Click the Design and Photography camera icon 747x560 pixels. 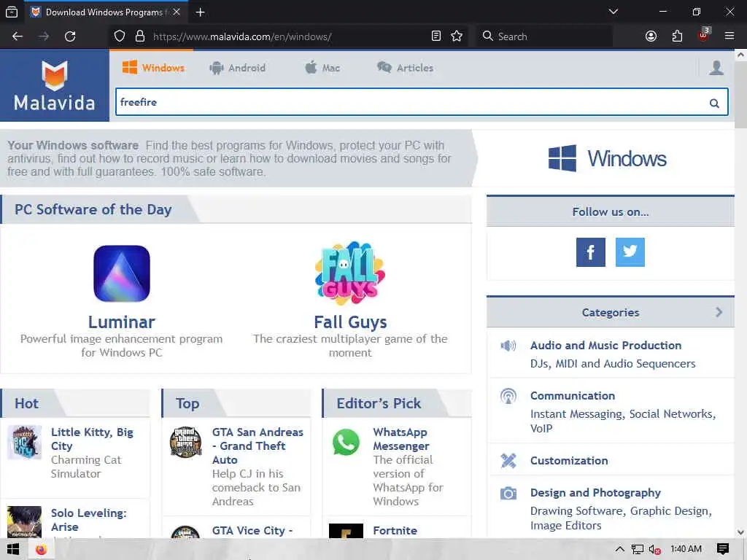coord(508,493)
